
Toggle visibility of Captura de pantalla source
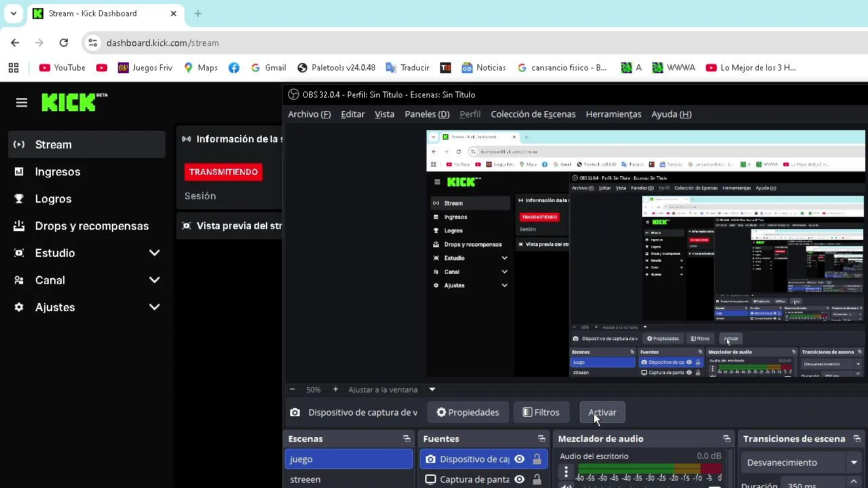(x=519, y=479)
